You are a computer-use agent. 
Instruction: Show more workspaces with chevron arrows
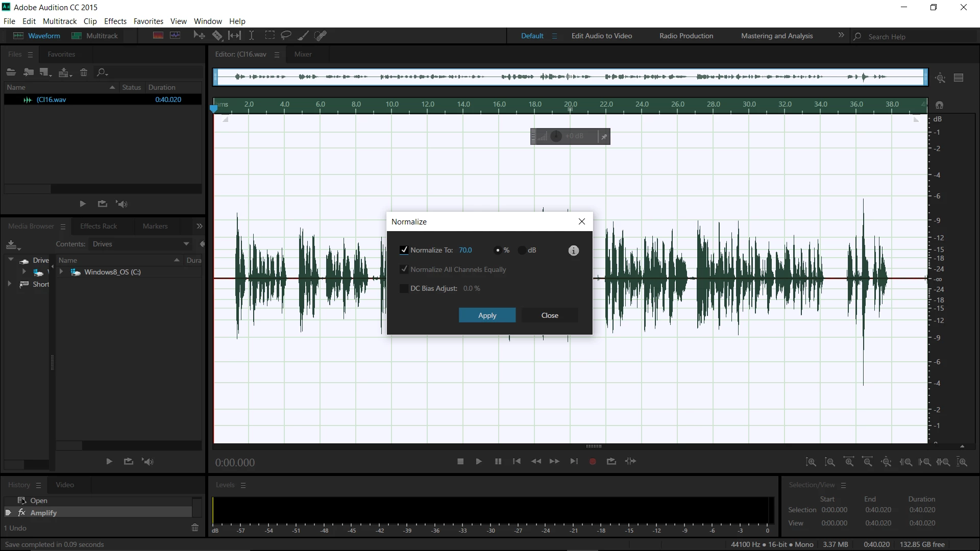(x=841, y=36)
